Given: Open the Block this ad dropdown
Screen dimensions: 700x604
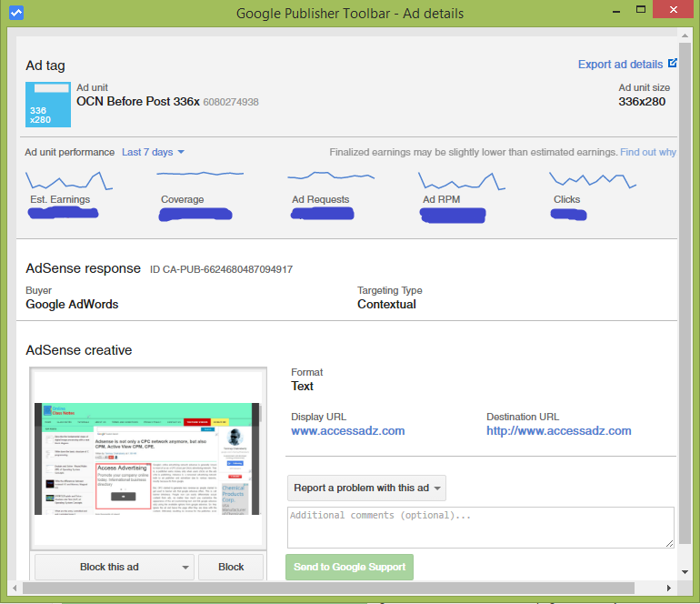Looking at the screenshot, I should click(115, 567).
